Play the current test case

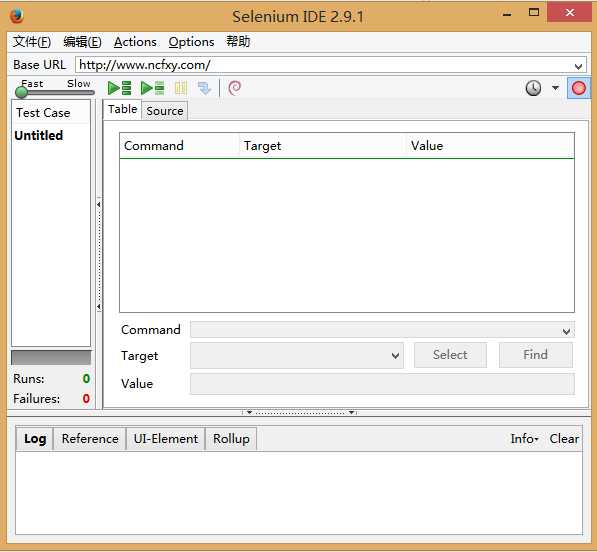coord(152,88)
